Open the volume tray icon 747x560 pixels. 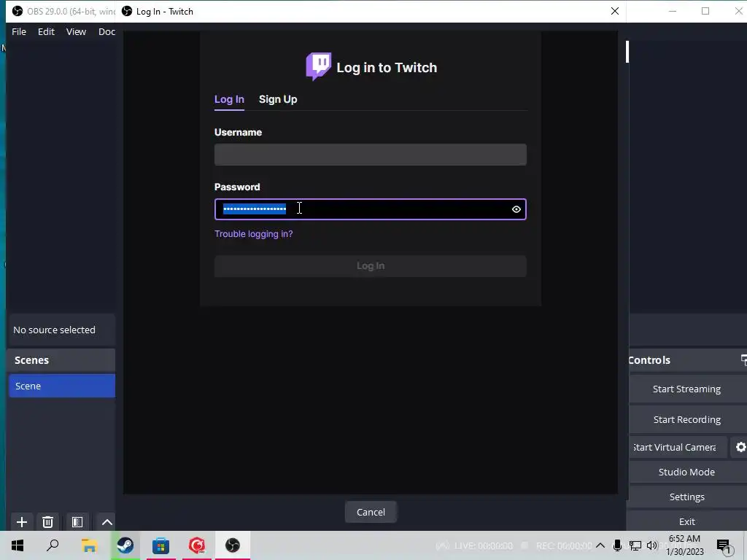652,545
